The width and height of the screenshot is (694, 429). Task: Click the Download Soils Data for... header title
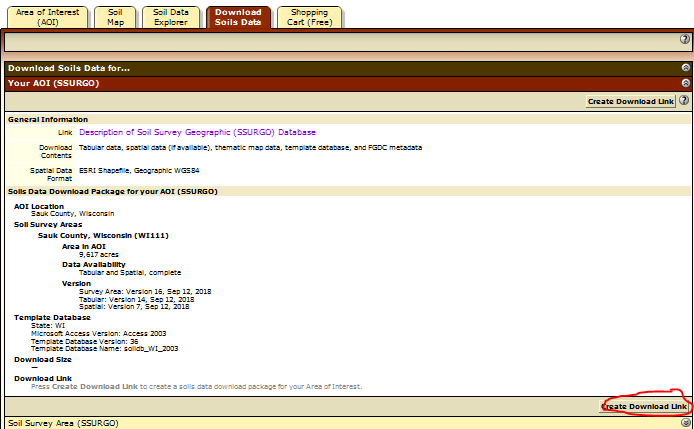(x=68, y=68)
